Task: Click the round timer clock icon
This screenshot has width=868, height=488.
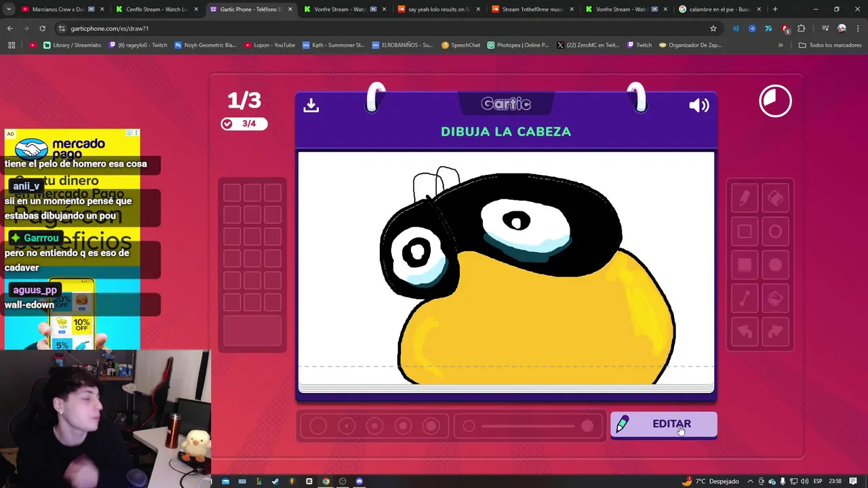Action: [775, 101]
